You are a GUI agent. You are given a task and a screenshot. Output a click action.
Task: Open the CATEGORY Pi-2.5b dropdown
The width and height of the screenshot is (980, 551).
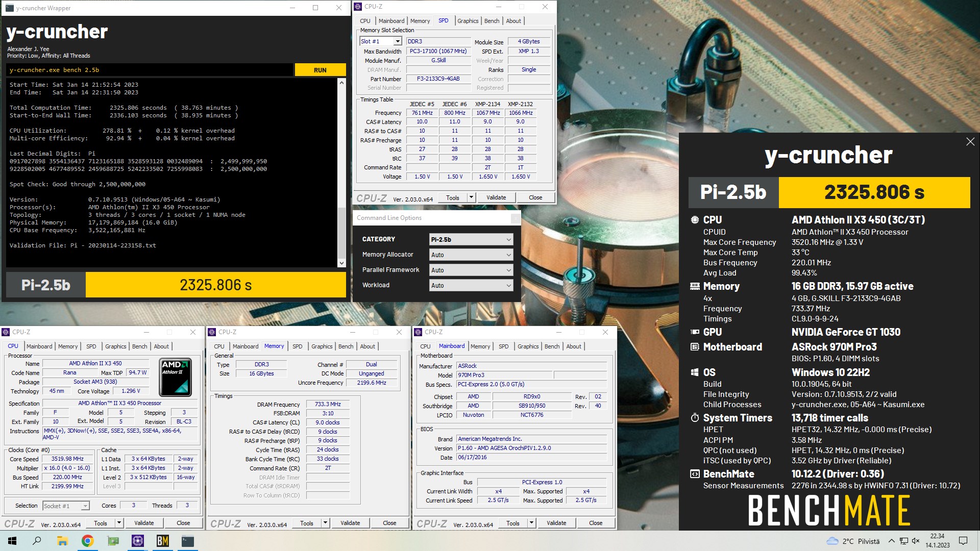(471, 239)
